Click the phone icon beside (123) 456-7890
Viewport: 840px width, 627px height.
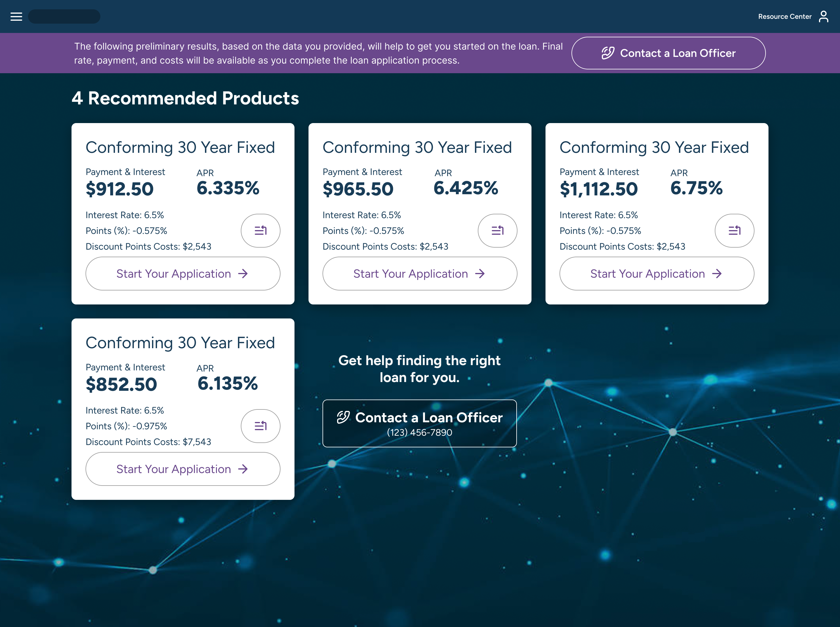pos(344,418)
